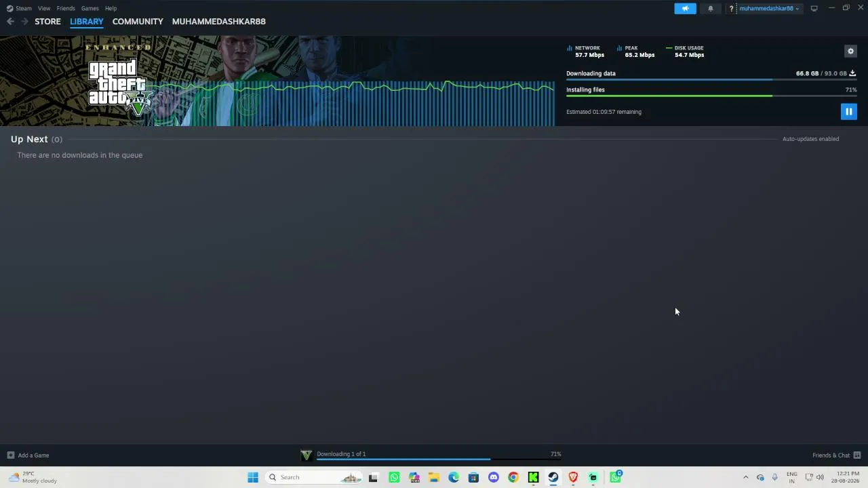
Task: Open the teal app icon right of Brave
Action: pos(593,477)
